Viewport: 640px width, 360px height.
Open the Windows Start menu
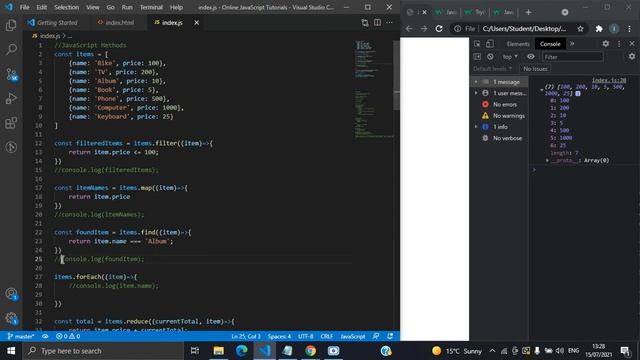point(11,351)
